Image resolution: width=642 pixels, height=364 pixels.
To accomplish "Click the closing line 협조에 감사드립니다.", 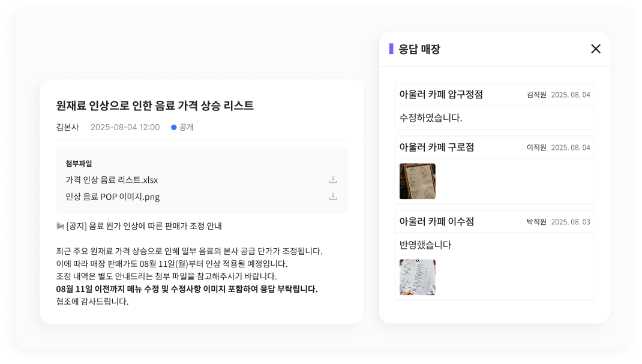I will click(x=92, y=302).
